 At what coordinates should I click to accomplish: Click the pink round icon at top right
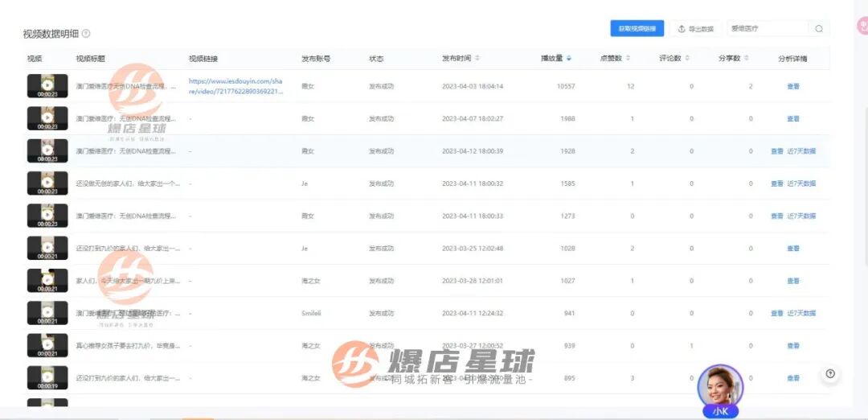[x=862, y=26]
